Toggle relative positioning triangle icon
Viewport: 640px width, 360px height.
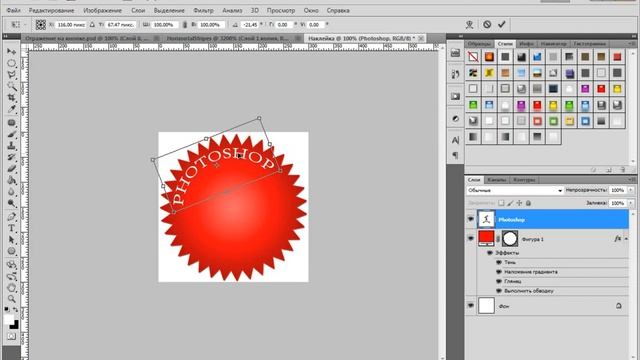92,25
